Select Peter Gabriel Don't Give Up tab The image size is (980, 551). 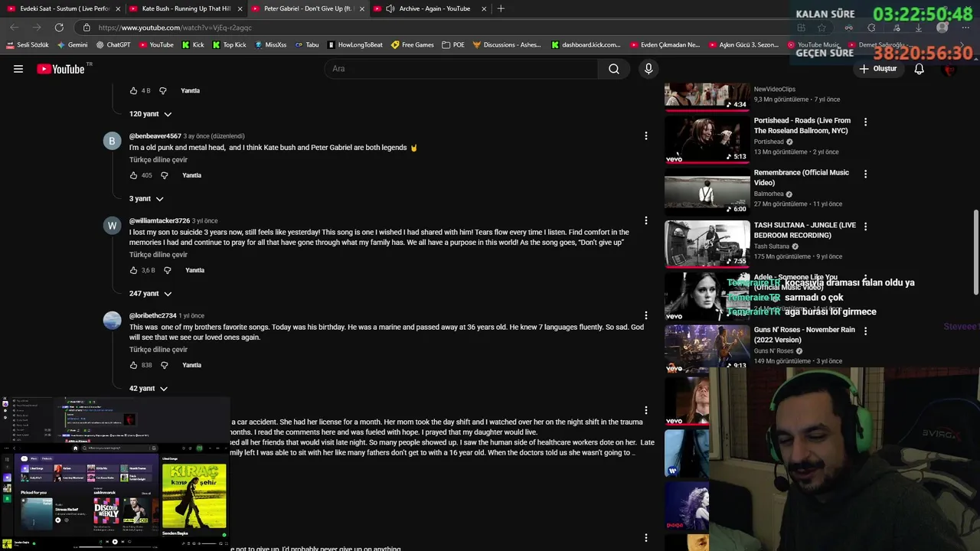point(308,8)
